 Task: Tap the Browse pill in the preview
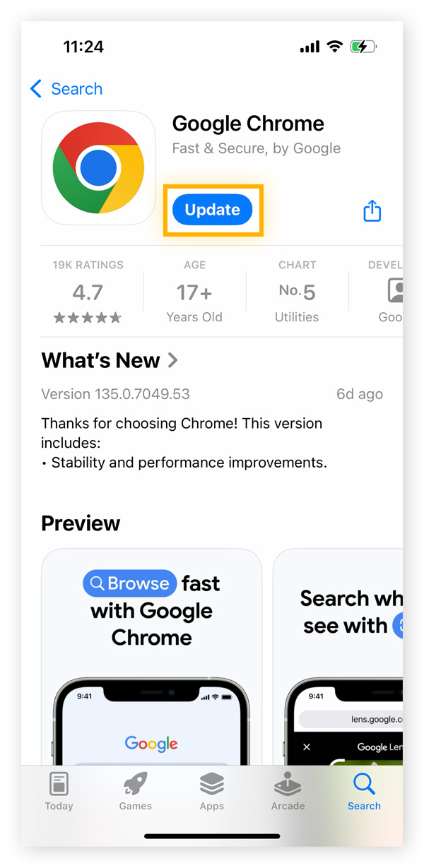(x=129, y=583)
